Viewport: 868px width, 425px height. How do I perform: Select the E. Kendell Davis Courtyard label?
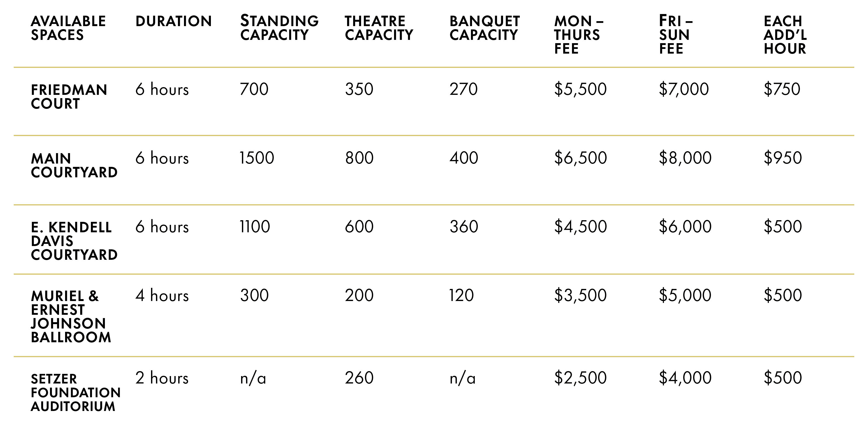[74, 241]
